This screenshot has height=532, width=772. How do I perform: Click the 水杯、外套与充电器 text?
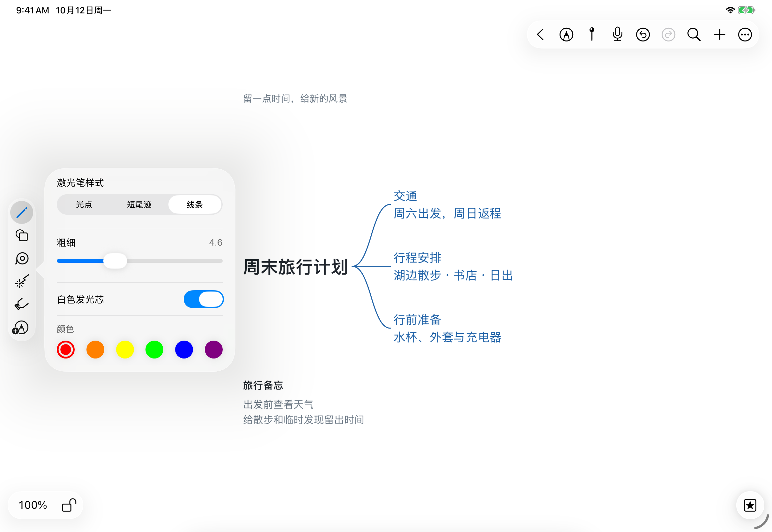pos(447,337)
